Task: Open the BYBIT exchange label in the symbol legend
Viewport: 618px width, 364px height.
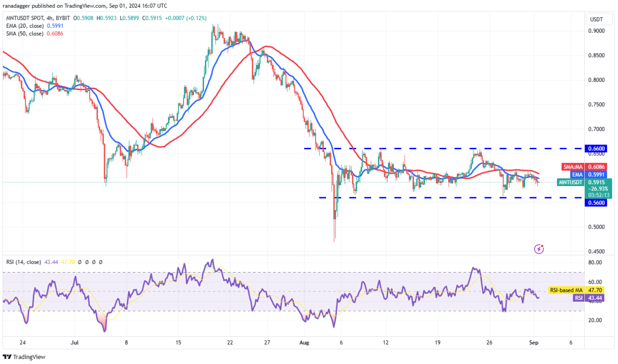Action: (x=62, y=18)
